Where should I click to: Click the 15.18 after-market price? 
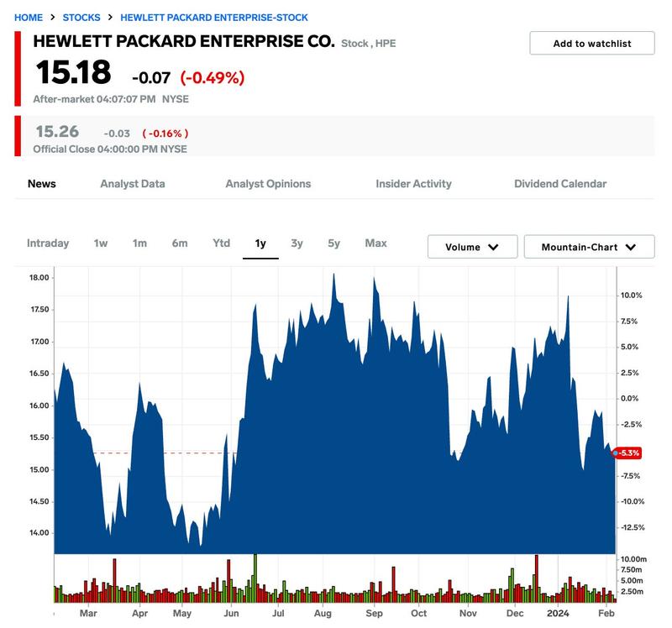click(x=73, y=72)
